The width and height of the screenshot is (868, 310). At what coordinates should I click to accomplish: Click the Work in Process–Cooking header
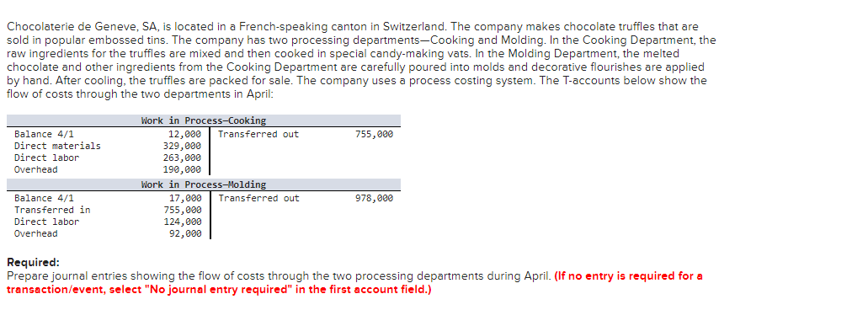coord(204,120)
